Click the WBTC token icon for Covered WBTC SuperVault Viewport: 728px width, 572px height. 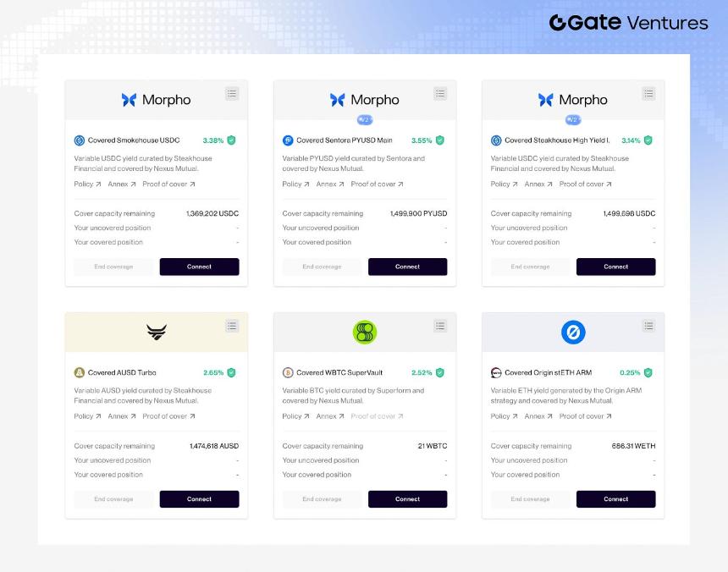click(x=288, y=372)
